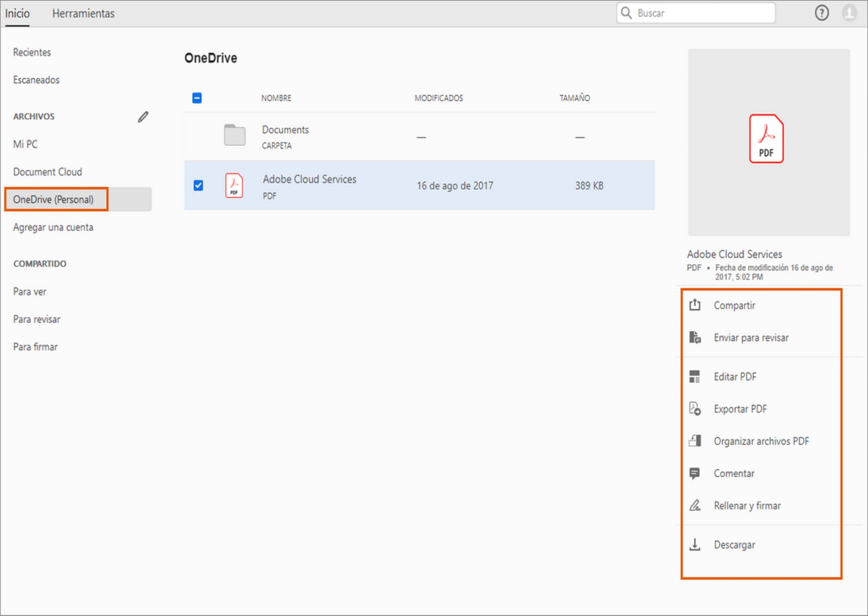Click the Compartir share icon
The height and width of the screenshot is (616, 868).
point(694,305)
